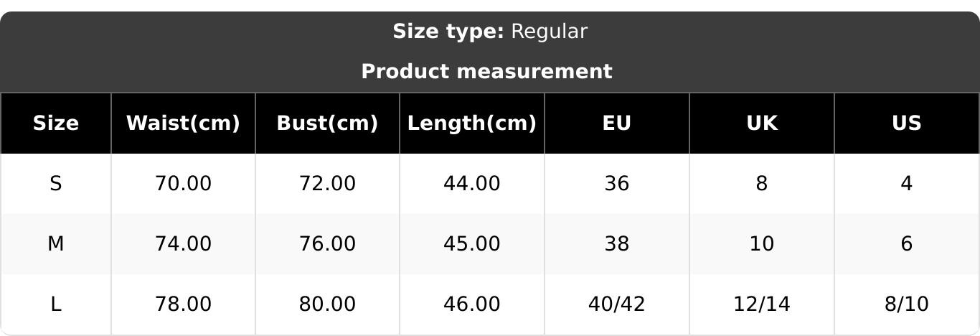Click the 76.00 bust value
Viewport: 980px width, 336px height.
point(327,244)
